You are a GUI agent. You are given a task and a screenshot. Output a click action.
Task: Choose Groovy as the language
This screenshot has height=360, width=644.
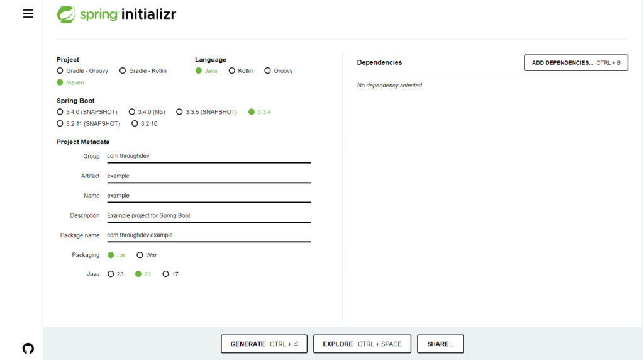(x=279, y=70)
